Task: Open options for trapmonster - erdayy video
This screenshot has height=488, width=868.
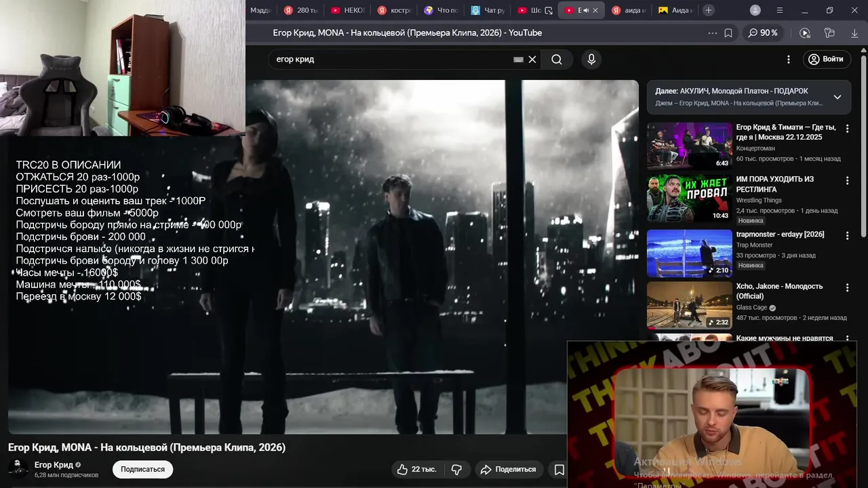Action: [x=847, y=236]
